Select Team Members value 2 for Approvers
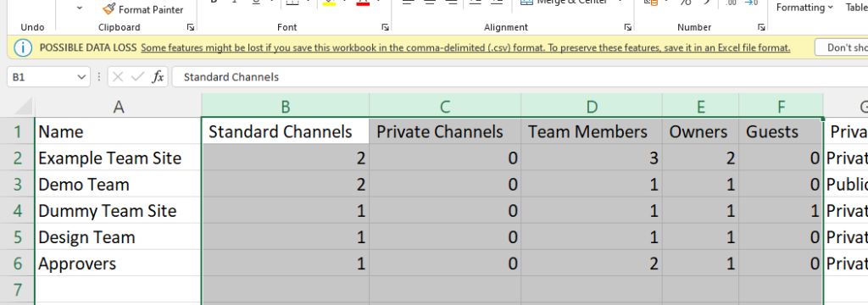The image size is (868, 305). point(592,263)
